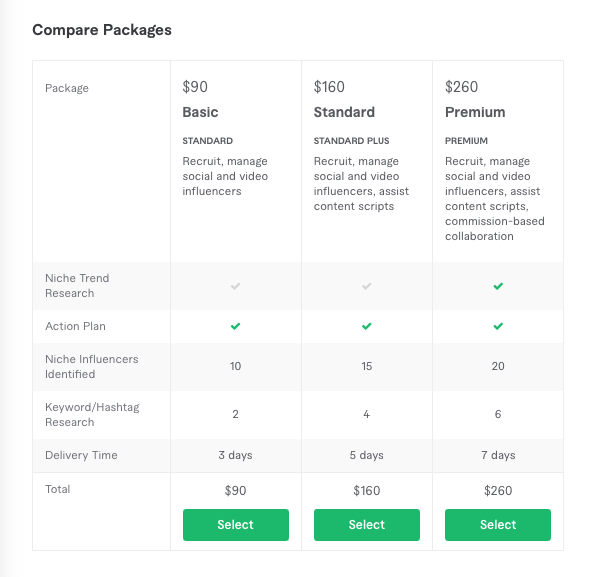The width and height of the screenshot is (602, 577).
Task: Click the Niche Influencers Identified row label
Action: click(x=91, y=367)
